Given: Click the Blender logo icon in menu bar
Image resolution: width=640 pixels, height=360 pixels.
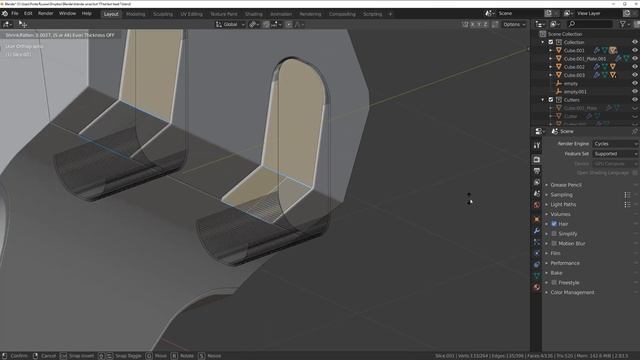Looking at the screenshot, I should point(4,13).
